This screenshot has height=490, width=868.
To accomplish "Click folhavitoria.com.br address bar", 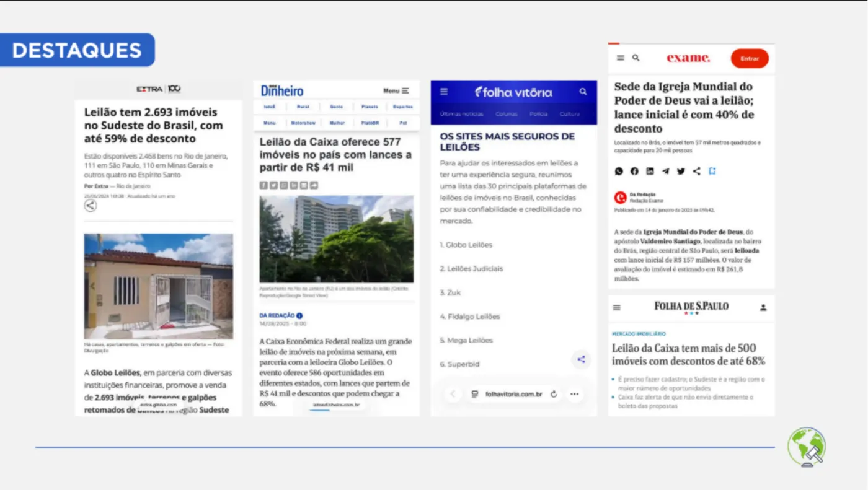I will (x=513, y=394).
